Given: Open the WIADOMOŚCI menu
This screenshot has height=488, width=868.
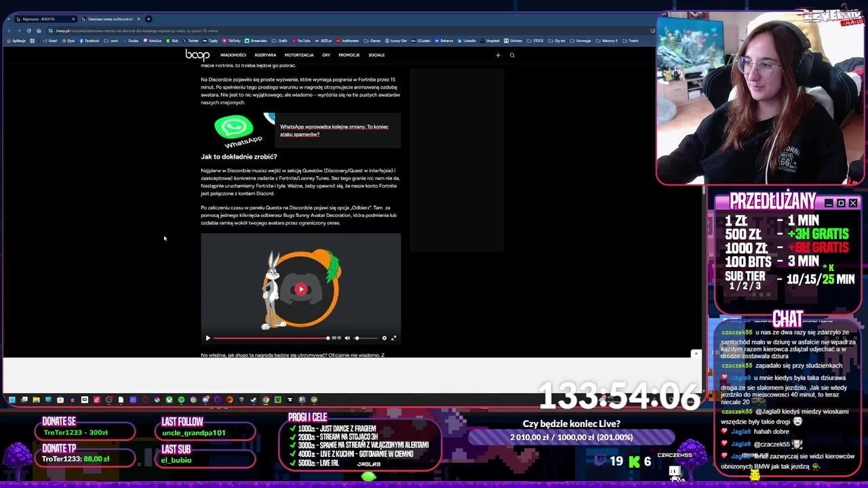Looking at the screenshot, I should point(233,55).
